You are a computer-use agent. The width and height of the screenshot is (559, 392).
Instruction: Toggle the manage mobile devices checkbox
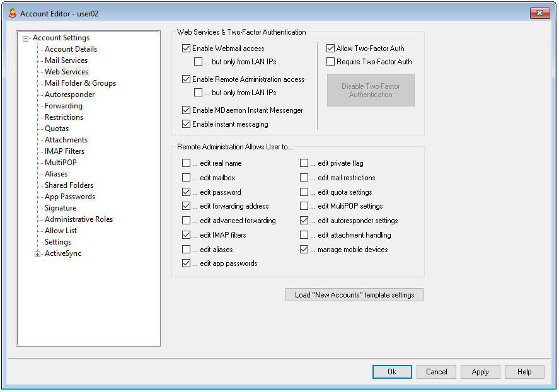[304, 250]
